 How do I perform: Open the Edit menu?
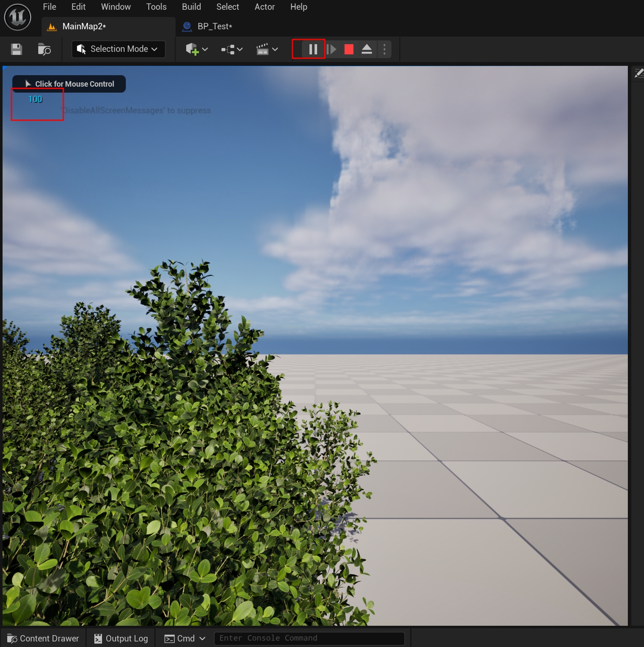(79, 7)
